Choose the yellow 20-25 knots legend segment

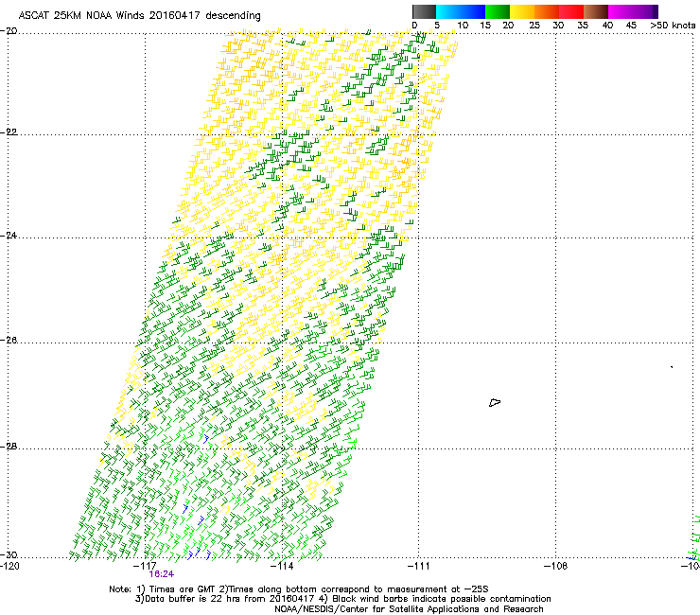click(522, 11)
